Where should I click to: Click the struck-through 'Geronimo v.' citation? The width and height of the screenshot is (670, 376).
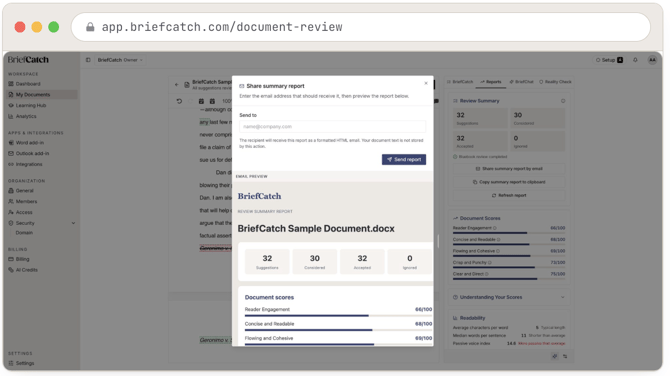click(x=215, y=248)
